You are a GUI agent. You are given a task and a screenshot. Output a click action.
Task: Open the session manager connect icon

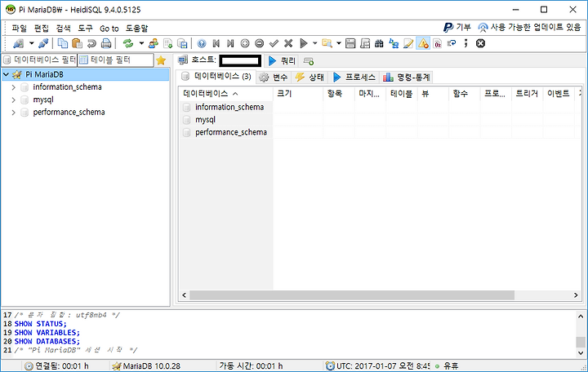18,43
